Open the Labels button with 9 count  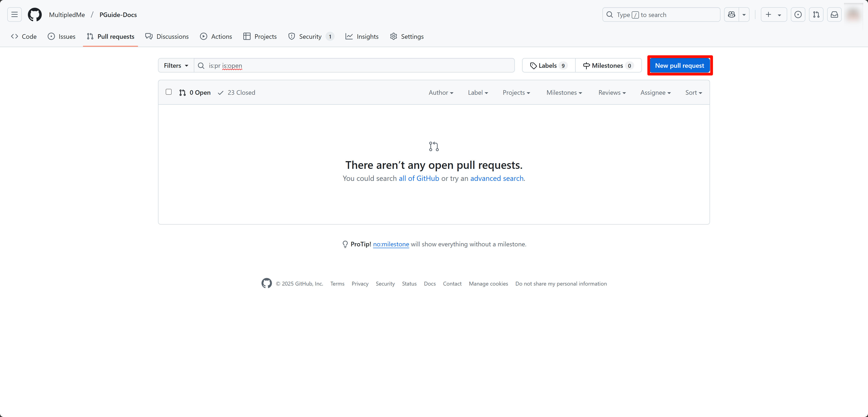pos(548,66)
